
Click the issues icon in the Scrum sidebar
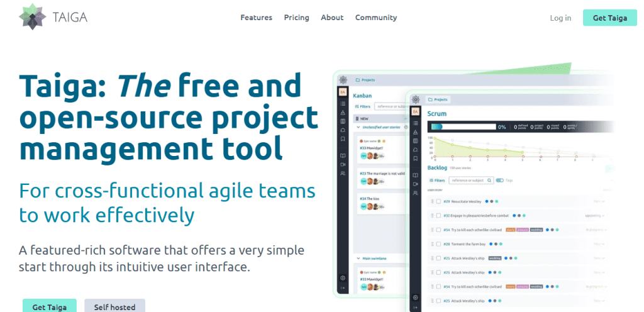click(x=415, y=150)
